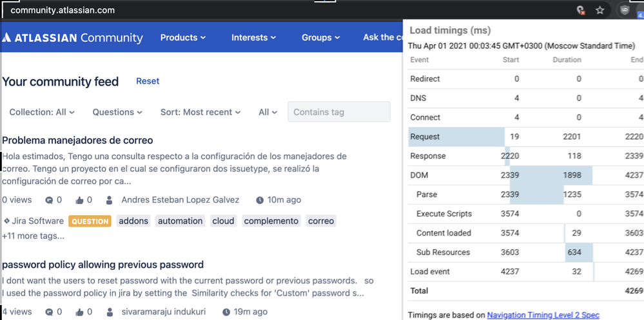Image resolution: width=644 pixels, height=320 pixels.
Task: Click the thumbs-up icon on Problema manejadores post
Action: 81,200
